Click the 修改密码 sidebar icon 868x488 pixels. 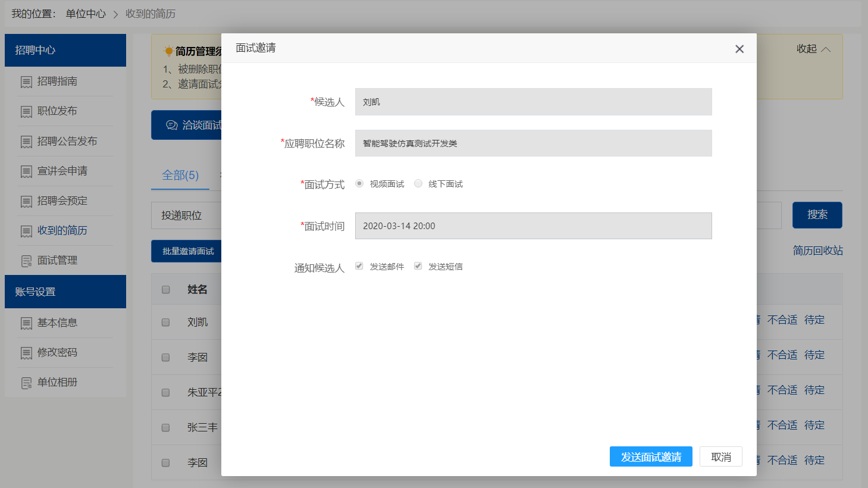[26, 353]
